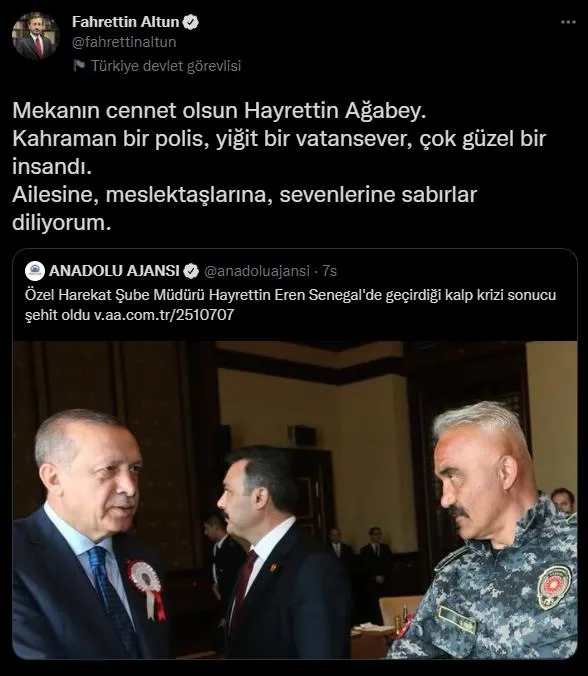This screenshot has width=588, height=676.
Task: Click the Türkiye devlet görevlisi label
Action: pyautogui.click(x=166, y=66)
